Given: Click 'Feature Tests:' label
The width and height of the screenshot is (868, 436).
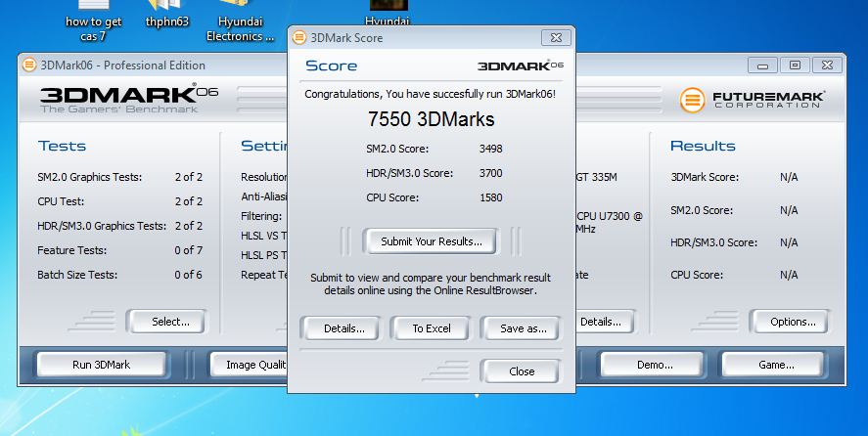Looking at the screenshot, I should 72,250.
